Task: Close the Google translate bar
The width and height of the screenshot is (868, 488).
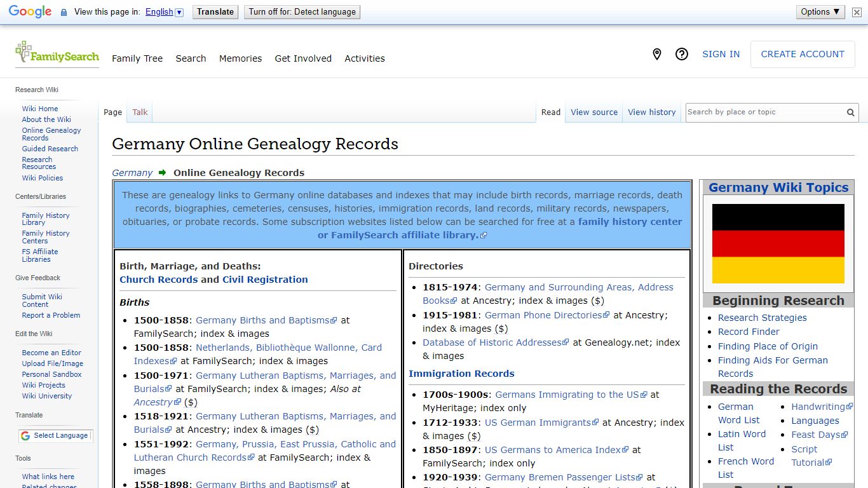Action: point(857,12)
